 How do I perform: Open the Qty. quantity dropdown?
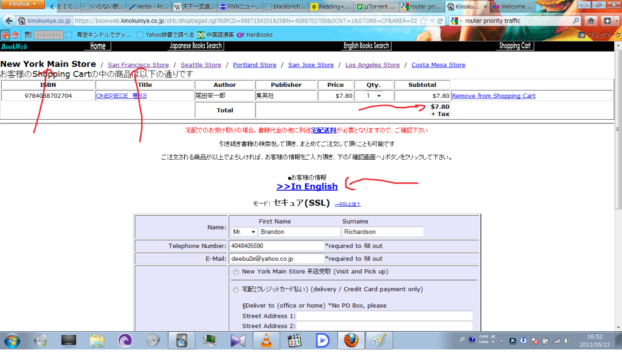[373, 96]
